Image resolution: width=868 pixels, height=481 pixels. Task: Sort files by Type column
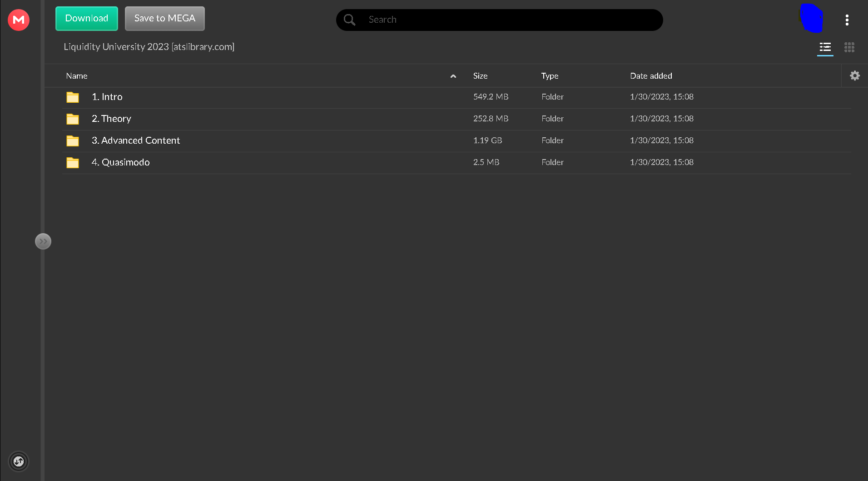click(550, 76)
